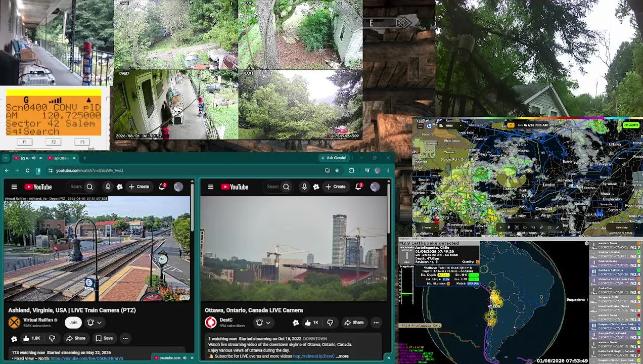Bookmark this page with the star
Screen dimensions: 643x364
click(x=337, y=170)
